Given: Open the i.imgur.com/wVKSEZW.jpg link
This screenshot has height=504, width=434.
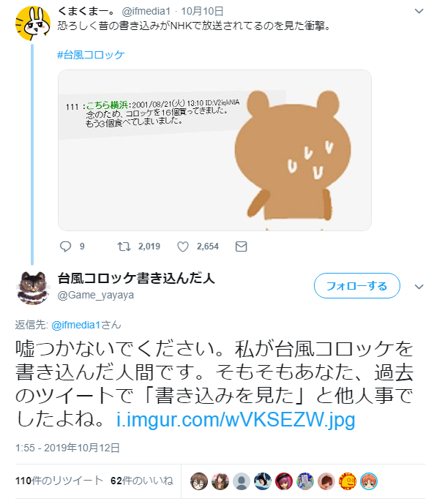Looking at the screenshot, I should (236, 419).
